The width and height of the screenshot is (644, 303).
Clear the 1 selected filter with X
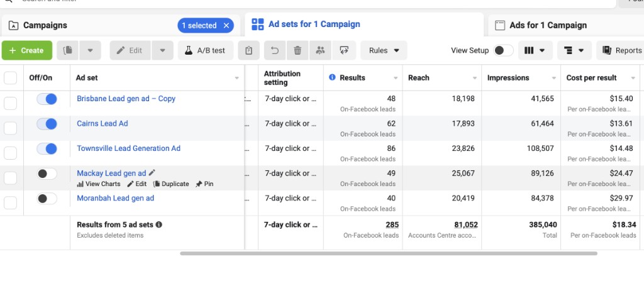[x=226, y=25]
